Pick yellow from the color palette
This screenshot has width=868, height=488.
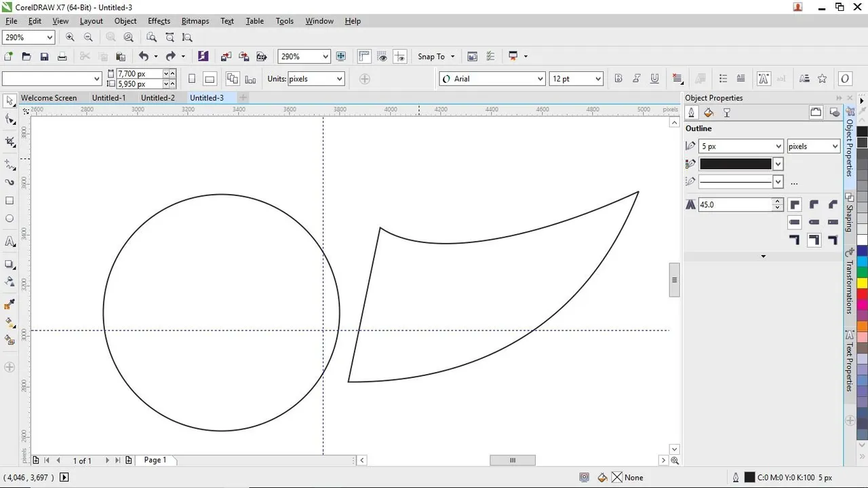click(862, 283)
